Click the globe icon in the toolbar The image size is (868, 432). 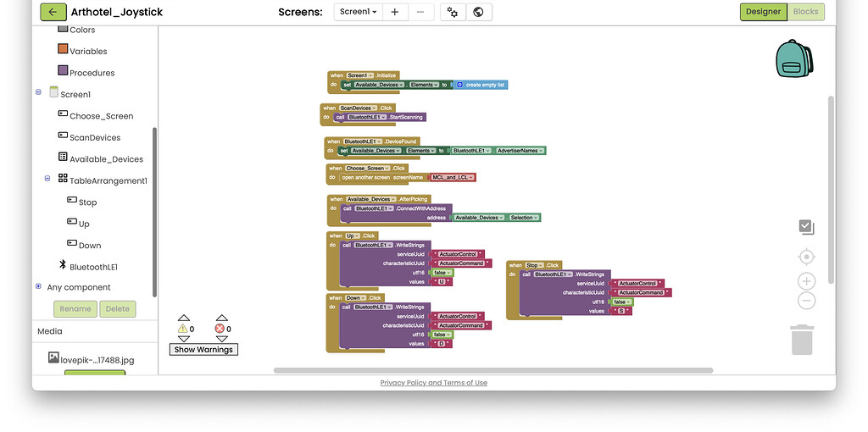(478, 12)
